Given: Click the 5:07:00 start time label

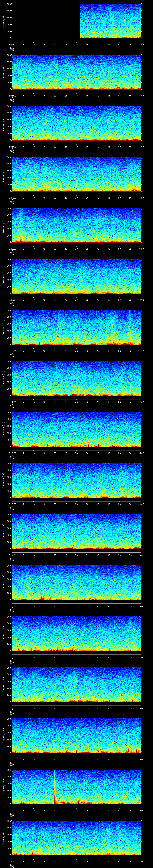Looking at the screenshot, I should click(x=12, y=198).
